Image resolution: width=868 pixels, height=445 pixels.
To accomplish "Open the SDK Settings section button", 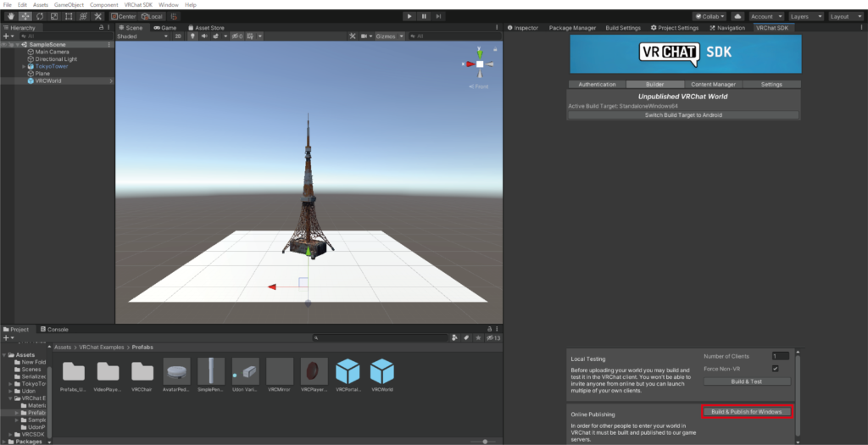I will 771,84.
